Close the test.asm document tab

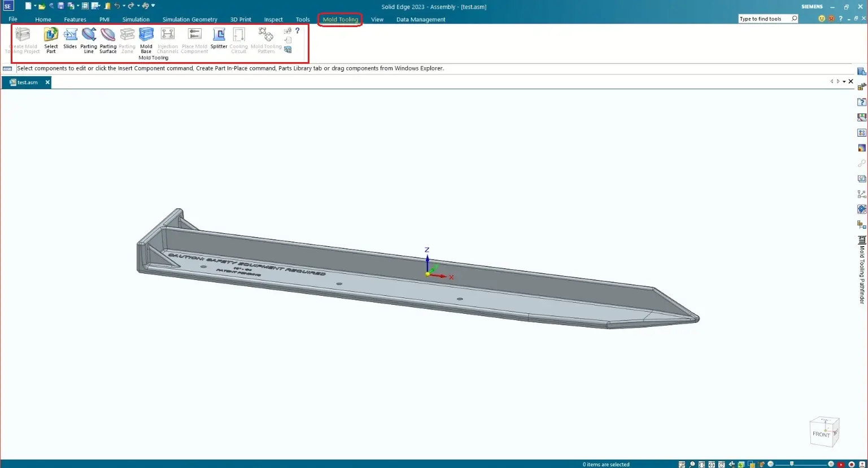[x=47, y=82]
